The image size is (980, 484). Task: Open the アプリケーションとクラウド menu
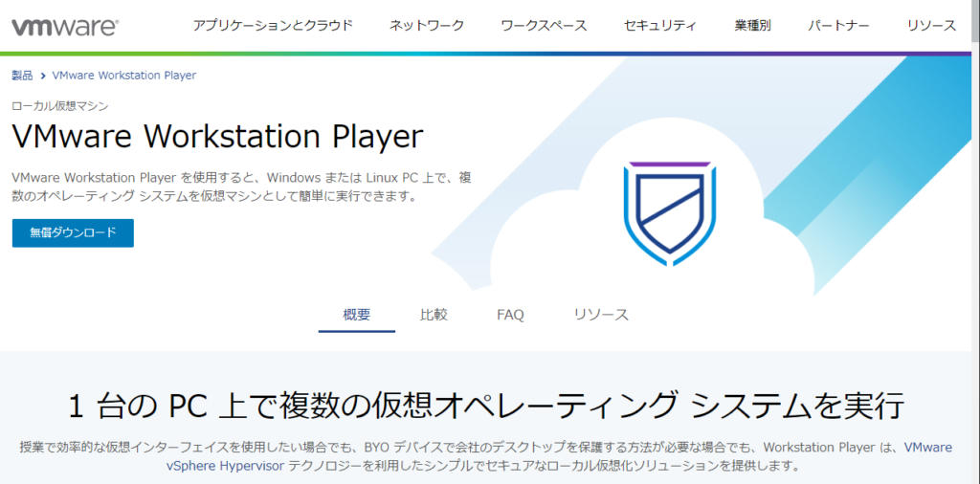(x=273, y=26)
